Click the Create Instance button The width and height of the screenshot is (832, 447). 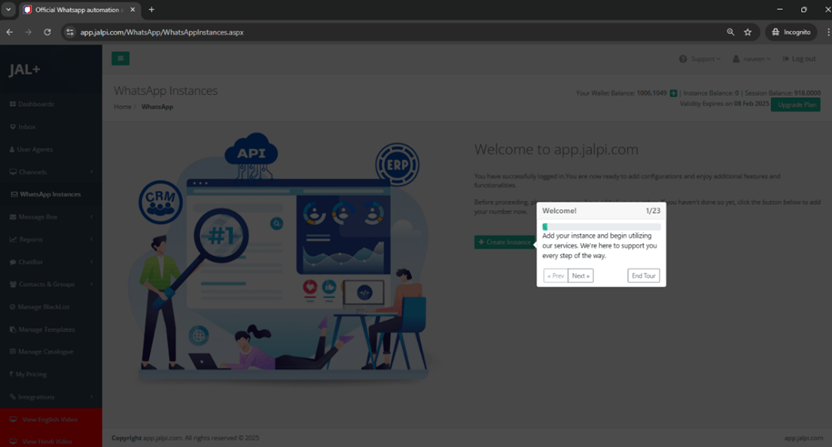(505, 242)
